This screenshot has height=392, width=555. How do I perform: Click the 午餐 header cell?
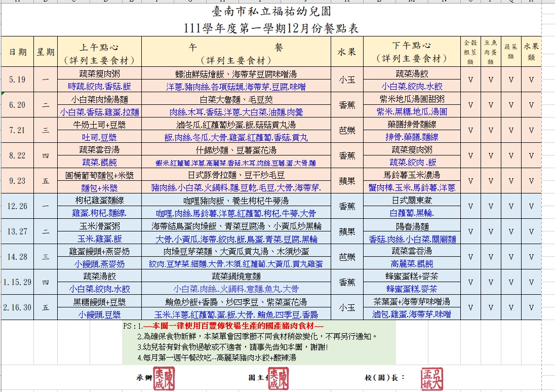236,52
